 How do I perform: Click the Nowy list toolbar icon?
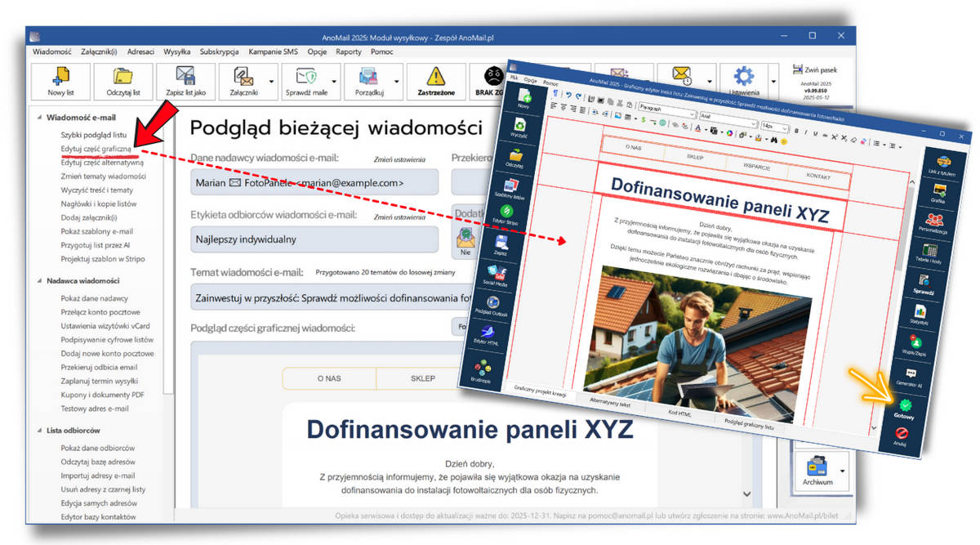tap(60, 81)
